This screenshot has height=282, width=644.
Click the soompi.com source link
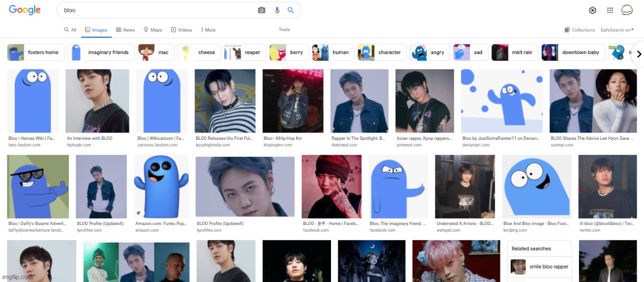pyautogui.click(x=562, y=145)
